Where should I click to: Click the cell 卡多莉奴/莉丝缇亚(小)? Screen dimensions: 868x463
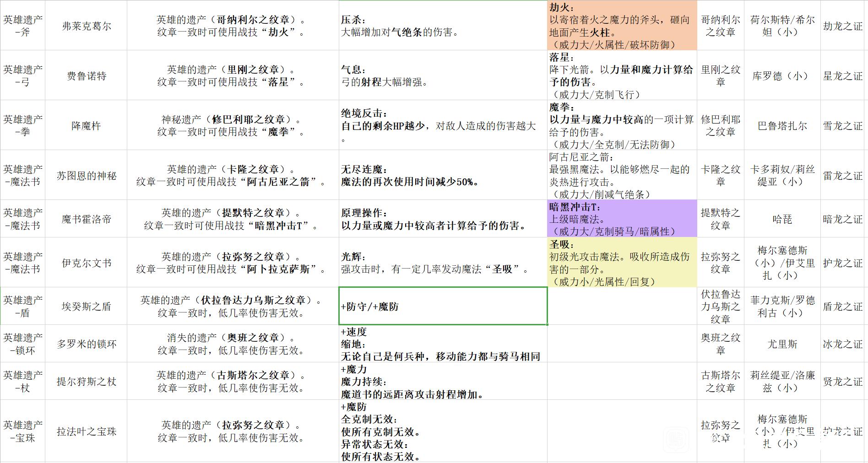(782, 175)
